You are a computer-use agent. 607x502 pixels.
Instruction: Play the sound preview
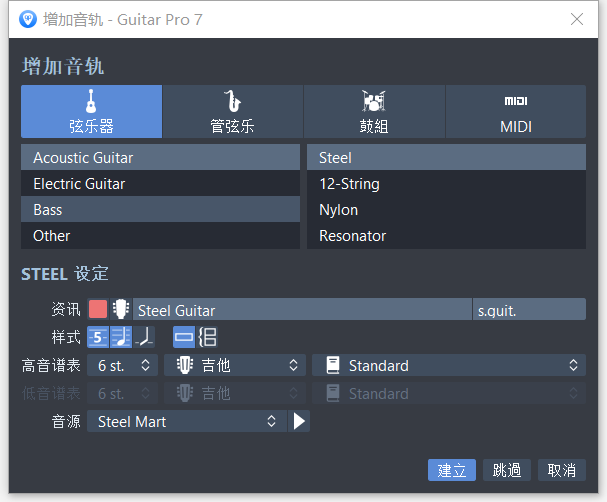[299, 421]
